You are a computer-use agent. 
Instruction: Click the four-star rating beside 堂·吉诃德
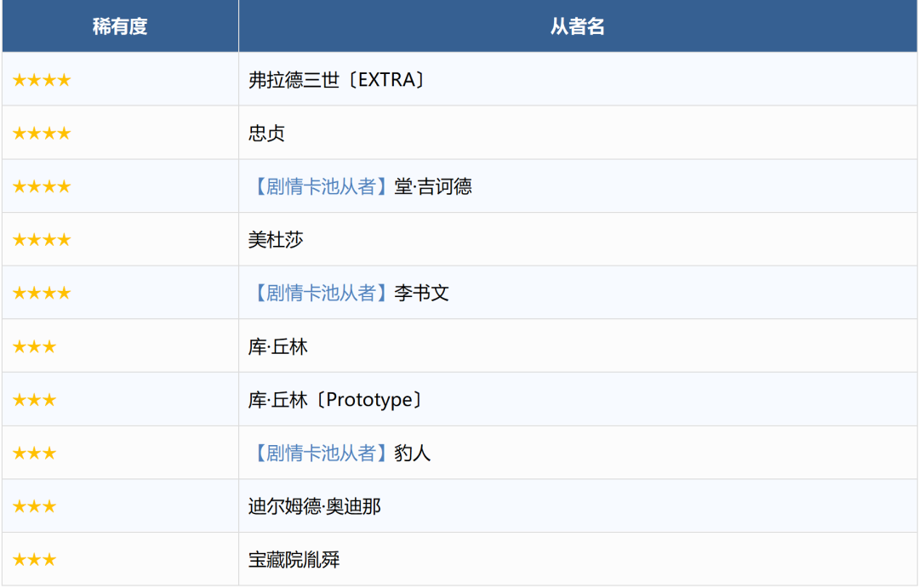pyautogui.click(x=42, y=187)
